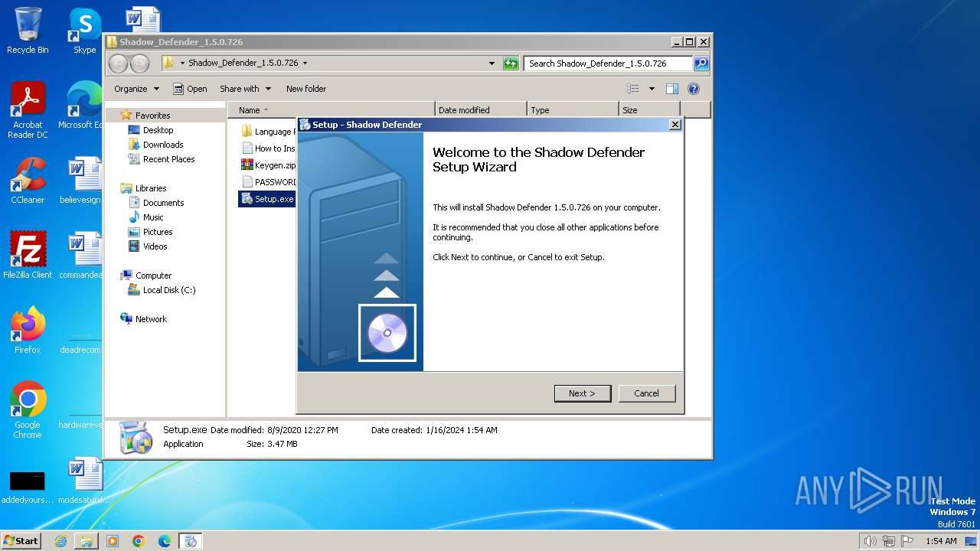Click the Explorer back arrow
The width and height of the screenshot is (980, 551).
click(x=118, y=64)
